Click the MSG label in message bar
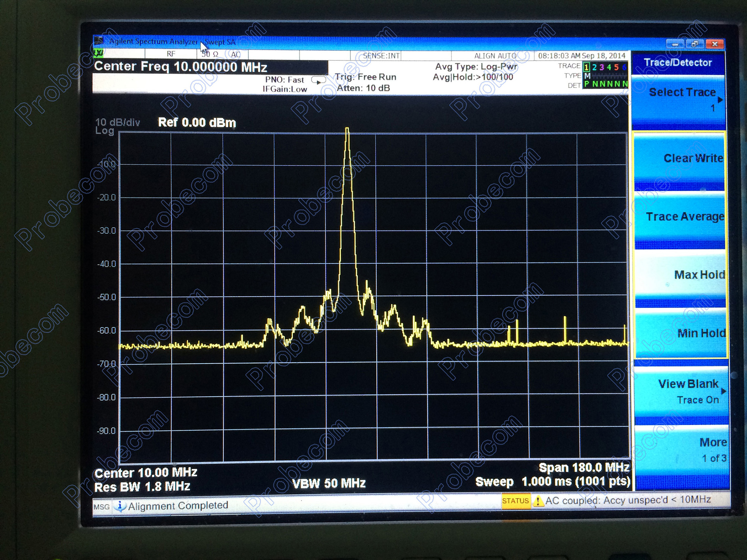 click(102, 507)
